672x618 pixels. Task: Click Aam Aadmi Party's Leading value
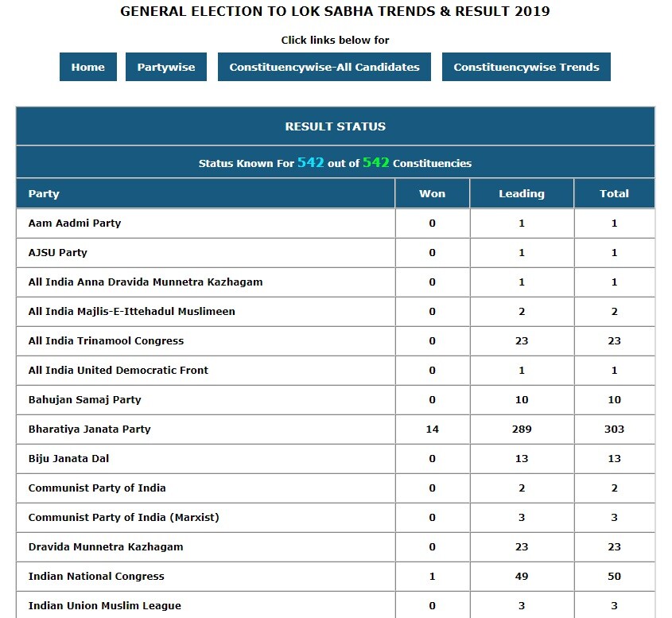(x=522, y=223)
